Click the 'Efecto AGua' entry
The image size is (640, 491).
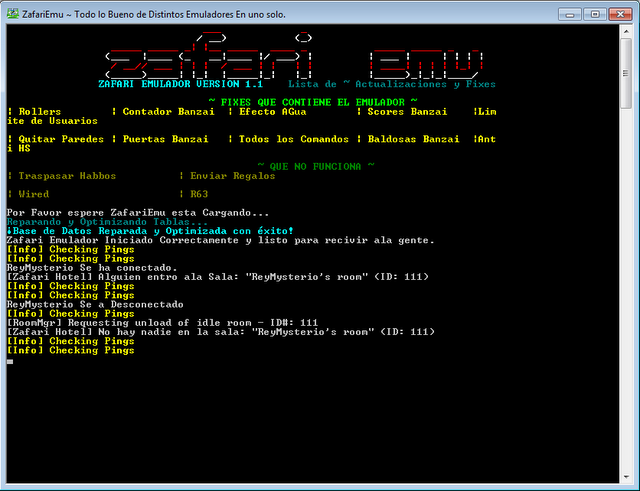tap(273, 111)
